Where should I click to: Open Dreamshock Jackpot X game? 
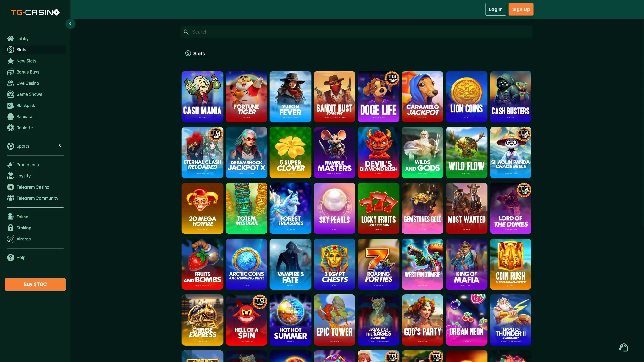[x=247, y=152]
